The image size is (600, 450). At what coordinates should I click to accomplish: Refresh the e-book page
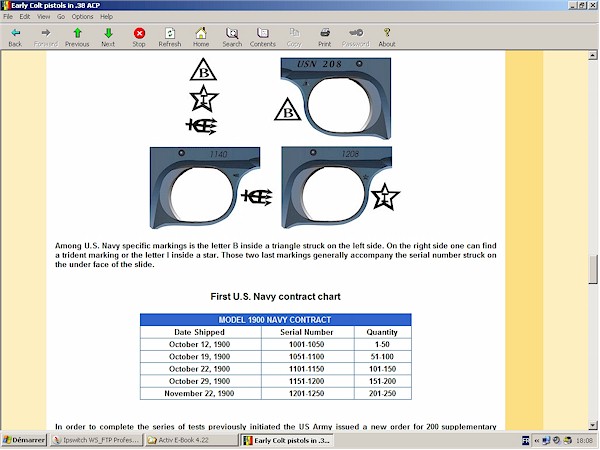(170, 37)
